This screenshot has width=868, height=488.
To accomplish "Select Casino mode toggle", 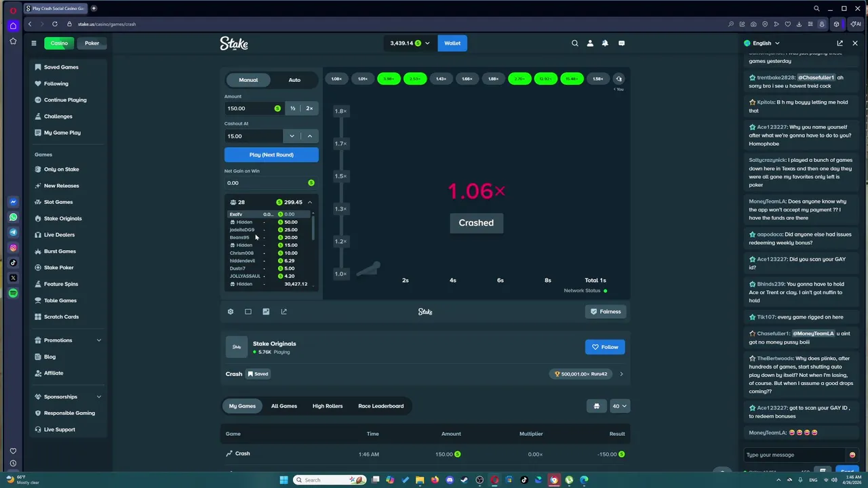I will coord(59,43).
